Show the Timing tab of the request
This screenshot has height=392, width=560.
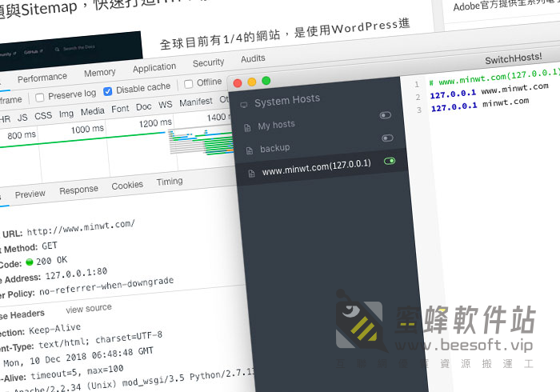170,182
